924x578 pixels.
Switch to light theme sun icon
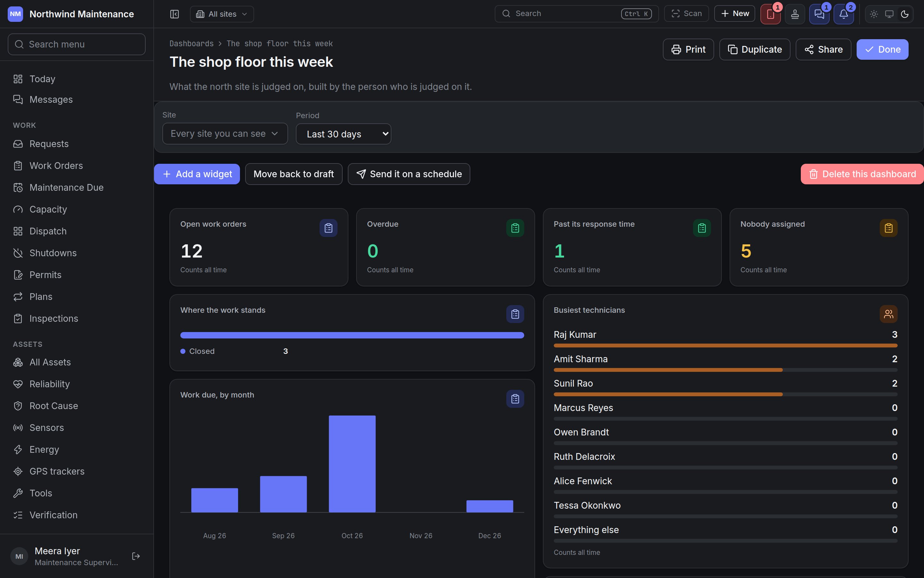pos(874,14)
